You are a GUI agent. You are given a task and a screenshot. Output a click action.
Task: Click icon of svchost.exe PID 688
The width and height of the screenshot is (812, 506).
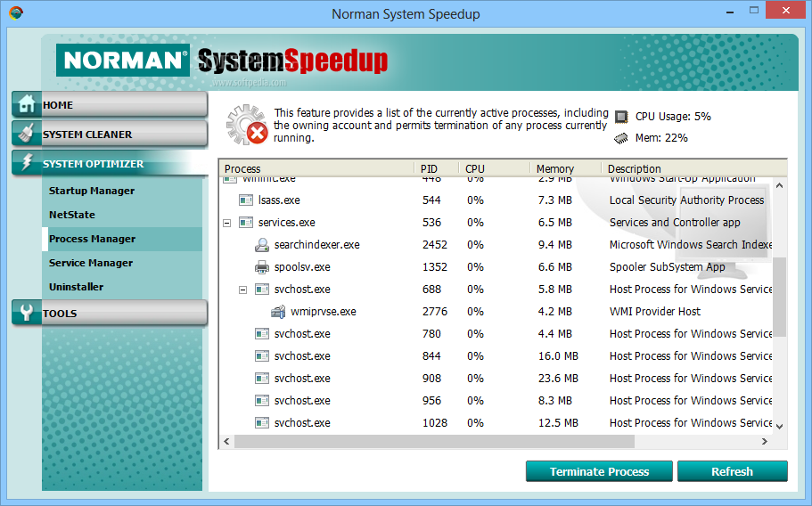click(262, 290)
